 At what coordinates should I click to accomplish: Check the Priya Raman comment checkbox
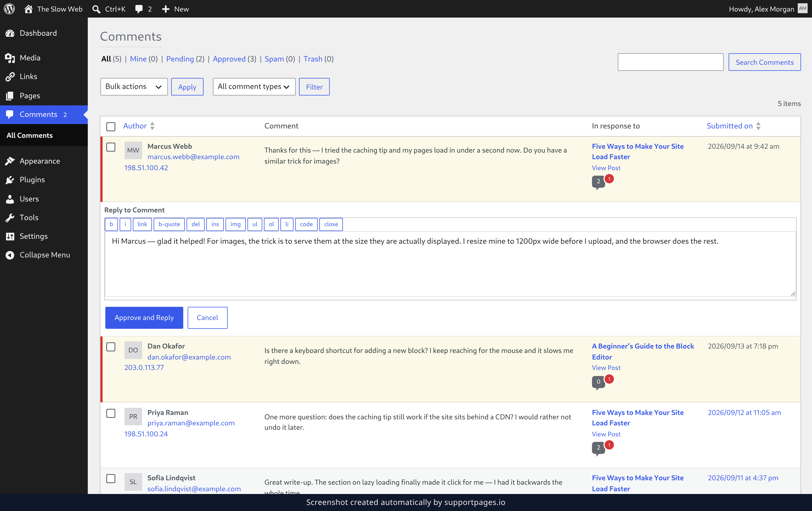[x=111, y=413]
